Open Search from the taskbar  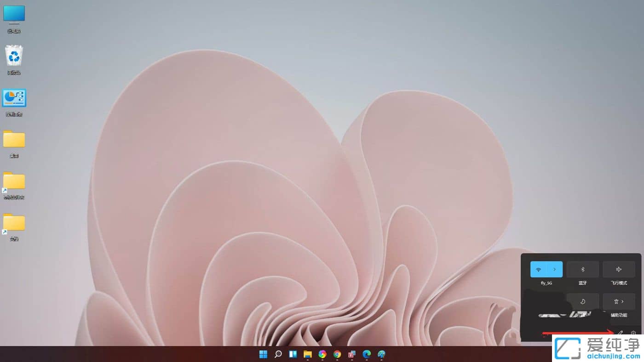coord(278,354)
